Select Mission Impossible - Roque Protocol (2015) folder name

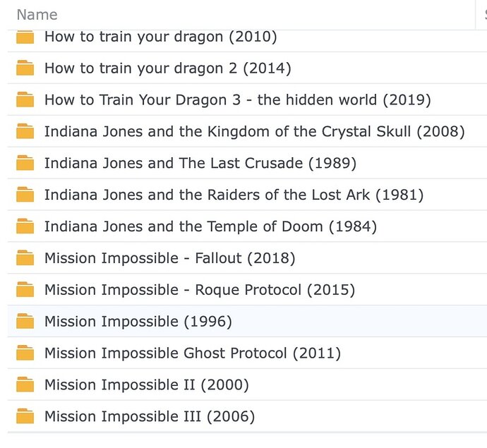199,290
